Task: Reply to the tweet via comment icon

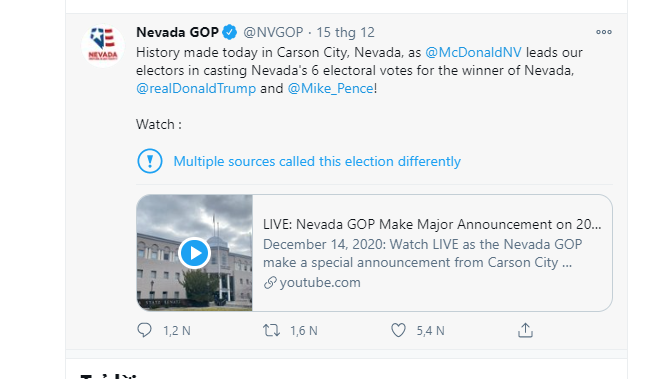Action: click(144, 330)
